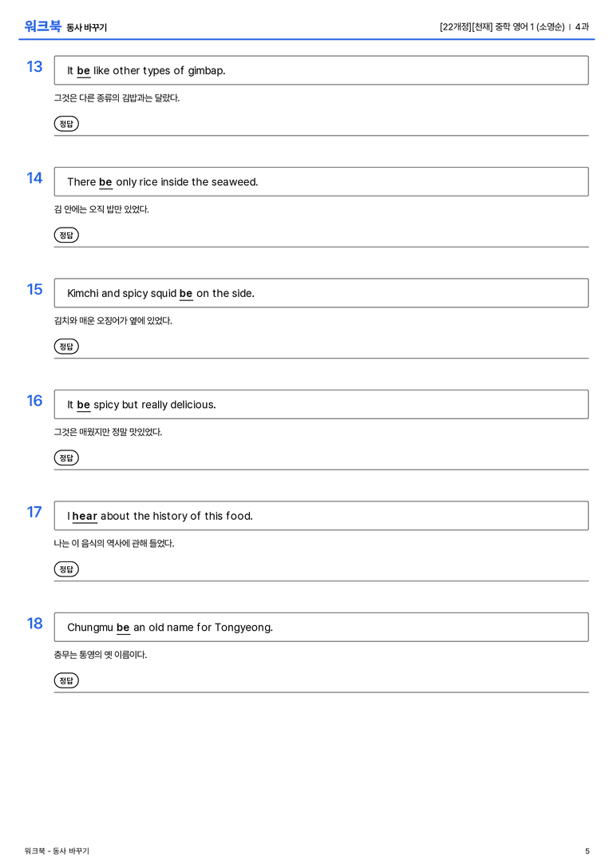Click the 정답 badge under question 13

[x=66, y=124]
